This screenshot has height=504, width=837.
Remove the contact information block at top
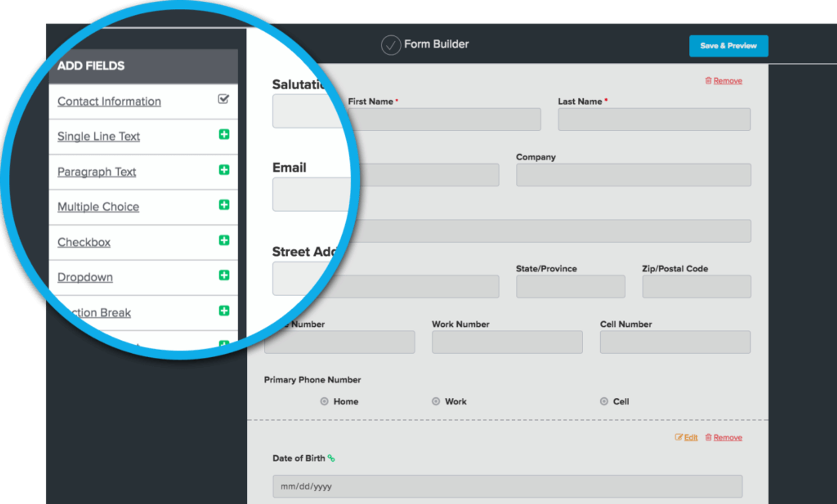727,81
